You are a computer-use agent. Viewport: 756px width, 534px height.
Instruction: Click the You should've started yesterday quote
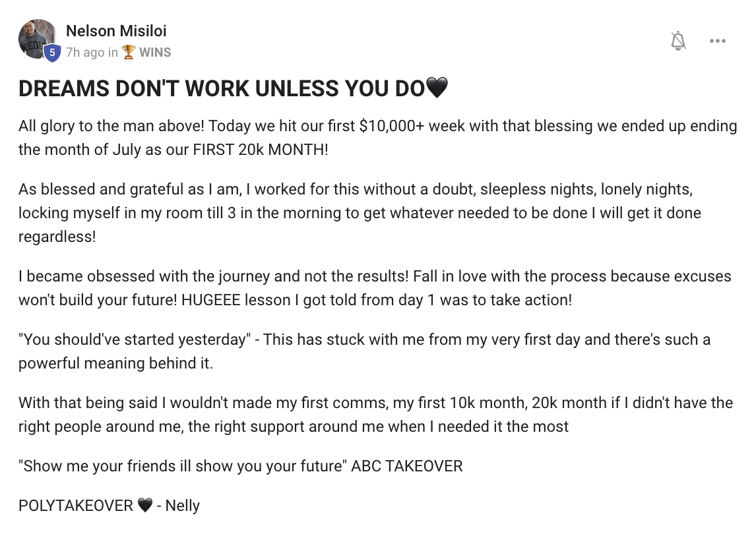pyautogui.click(x=135, y=340)
